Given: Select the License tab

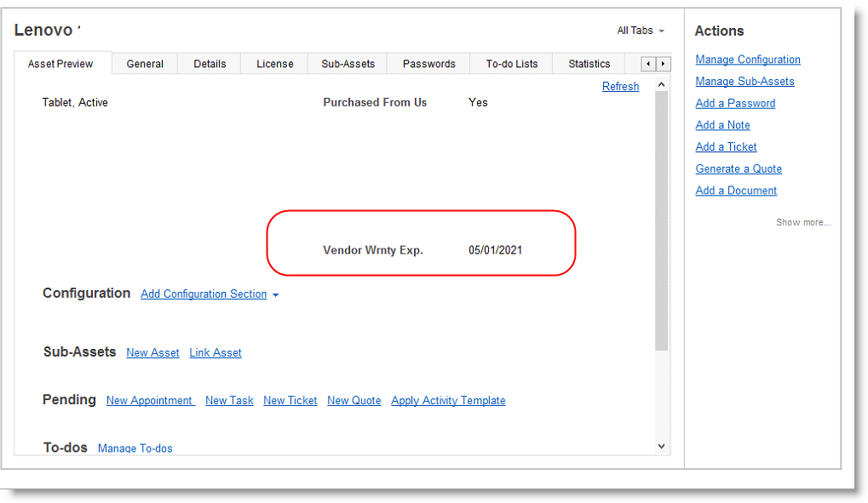Looking at the screenshot, I should coord(274,64).
